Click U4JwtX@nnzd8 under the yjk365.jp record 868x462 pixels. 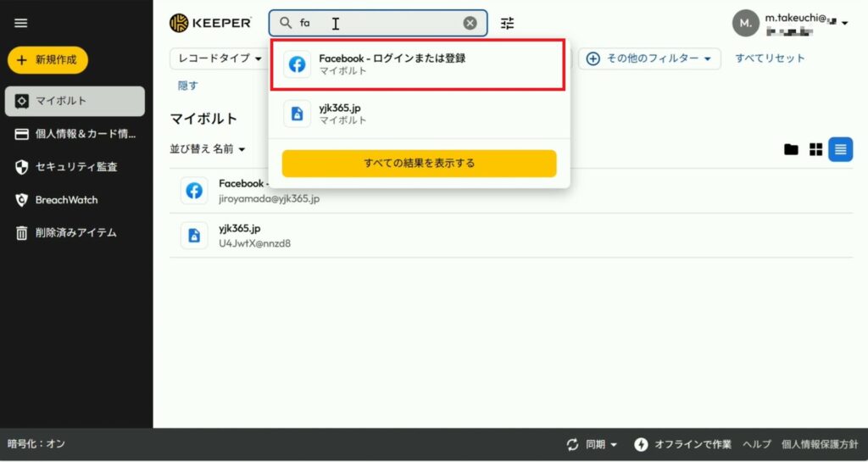pyautogui.click(x=254, y=243)
